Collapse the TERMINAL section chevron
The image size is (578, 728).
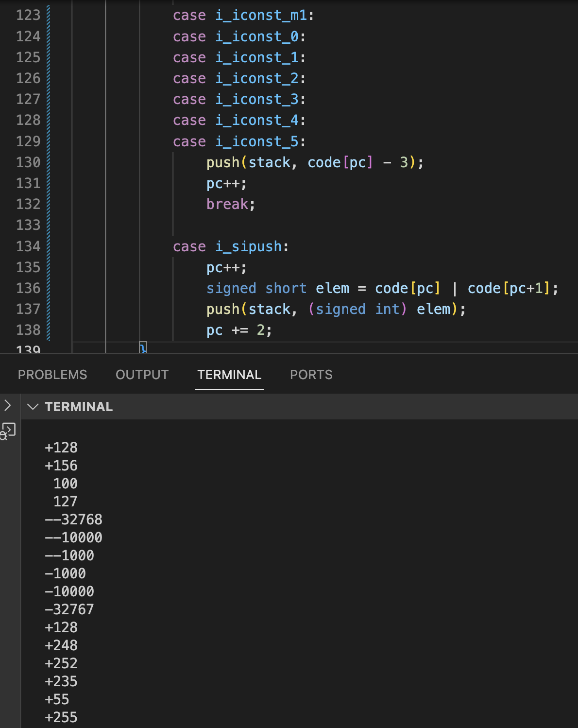tap(33, 407)
